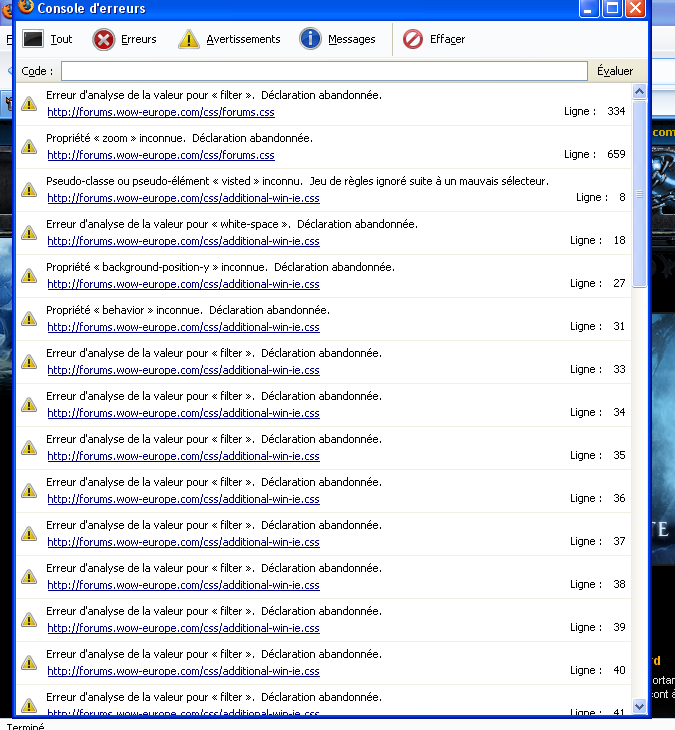The height and width of the screenshot is (730, 675).
Task: Open additional-win-ie.css link for line 39
Action: coord(183,628)
